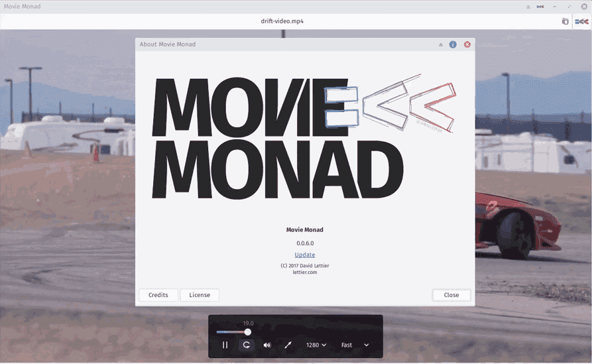Open the 1280 video width dropdown
This screenshot has width=592, height=364.
[316, 345]
